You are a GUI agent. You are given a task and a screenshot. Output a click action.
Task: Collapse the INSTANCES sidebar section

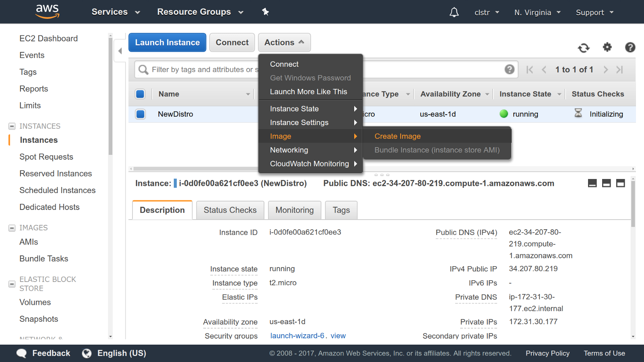click(x=12, y=126)
